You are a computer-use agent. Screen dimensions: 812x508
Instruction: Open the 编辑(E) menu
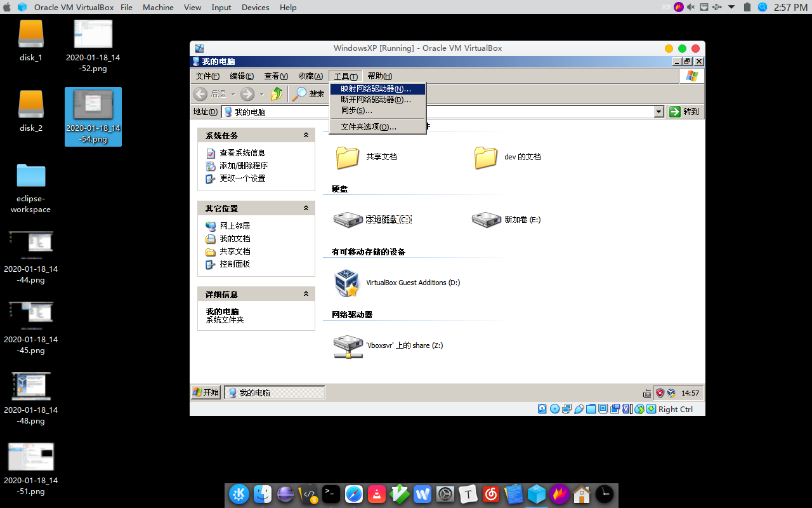tap(242, 76)
